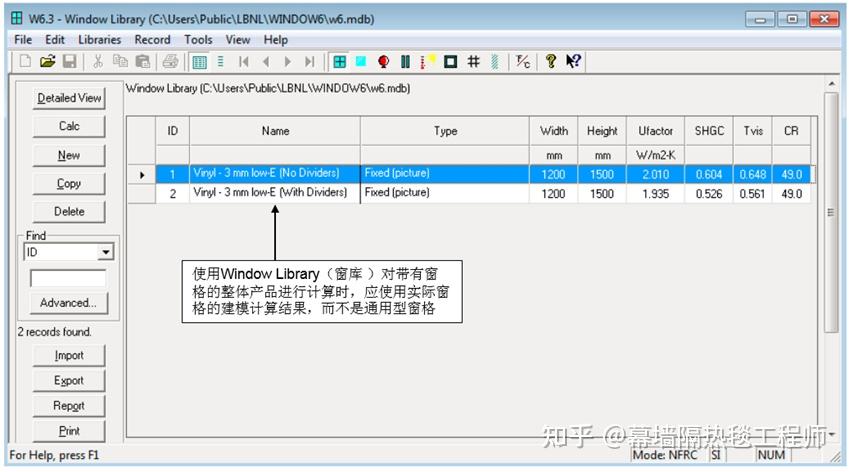Click the Detailed View button

[69, 98]
